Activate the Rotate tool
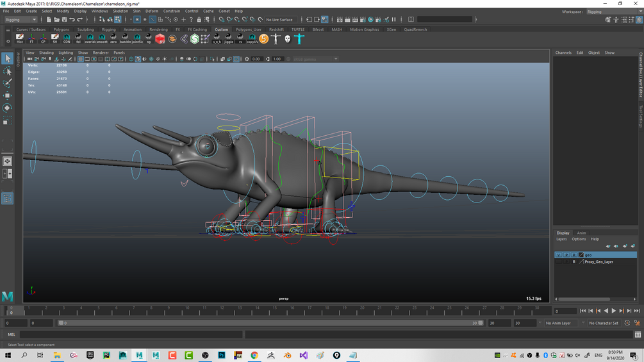The height and width of the screenshot is (362, 644). pyautogui.click(x=7, y=108)
